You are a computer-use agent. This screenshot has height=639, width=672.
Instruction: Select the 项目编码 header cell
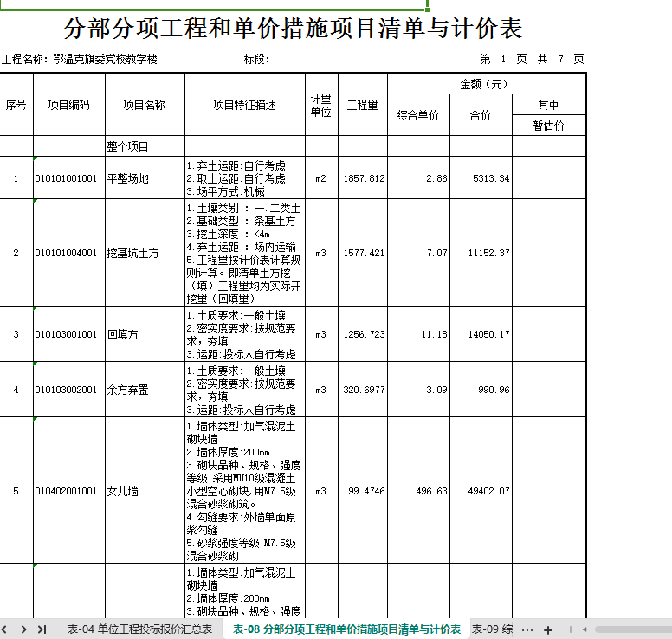(x=69, y=105)
